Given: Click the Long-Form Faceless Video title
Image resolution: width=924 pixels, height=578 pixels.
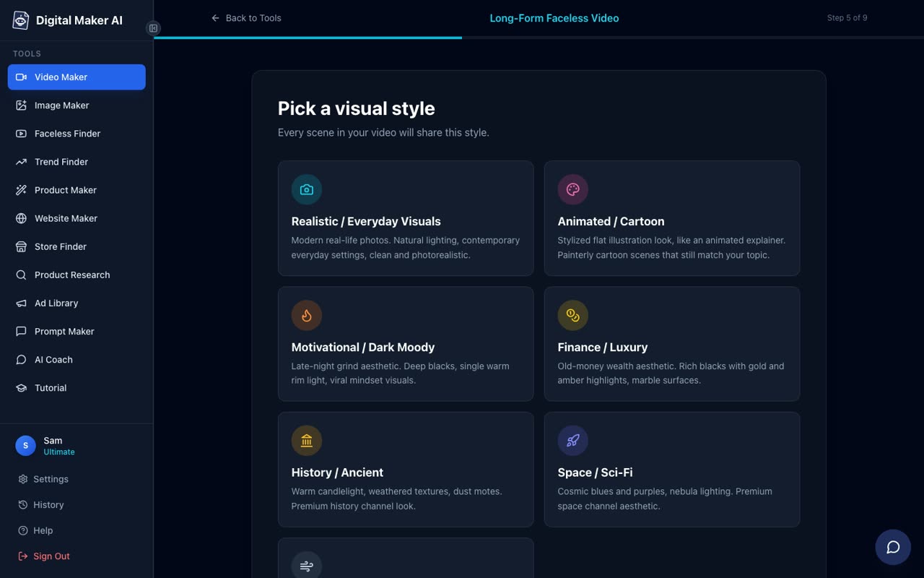Looking at the screenshot, I should 554,18.
